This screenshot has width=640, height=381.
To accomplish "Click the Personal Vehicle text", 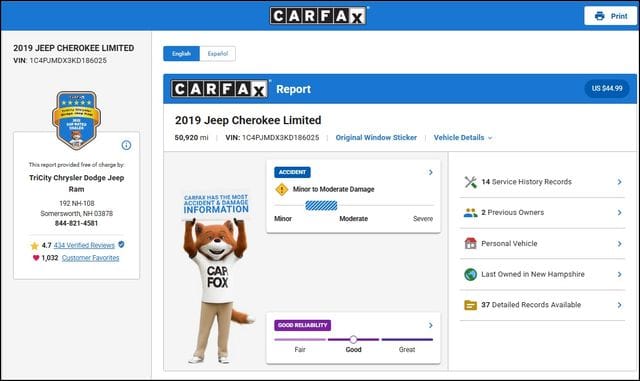I will click(x=509, y=243).
